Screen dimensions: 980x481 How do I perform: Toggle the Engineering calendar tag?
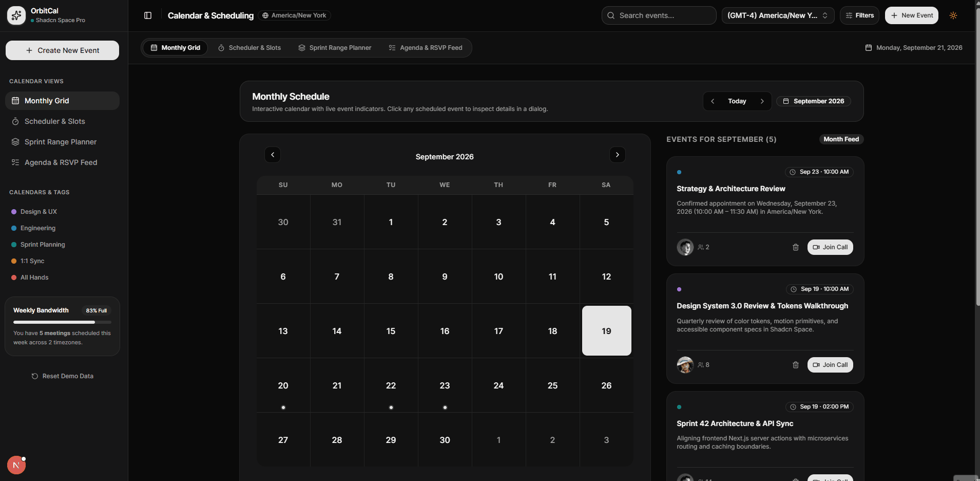point(33,228)
